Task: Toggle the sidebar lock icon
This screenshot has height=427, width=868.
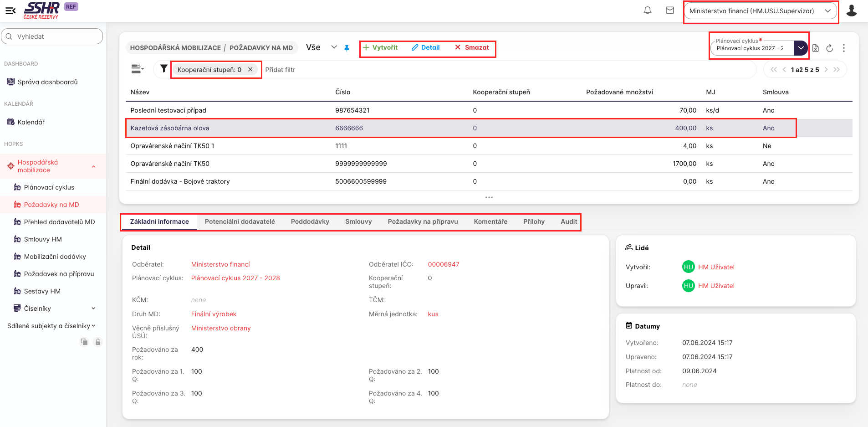Action: (x=97, y=342)
